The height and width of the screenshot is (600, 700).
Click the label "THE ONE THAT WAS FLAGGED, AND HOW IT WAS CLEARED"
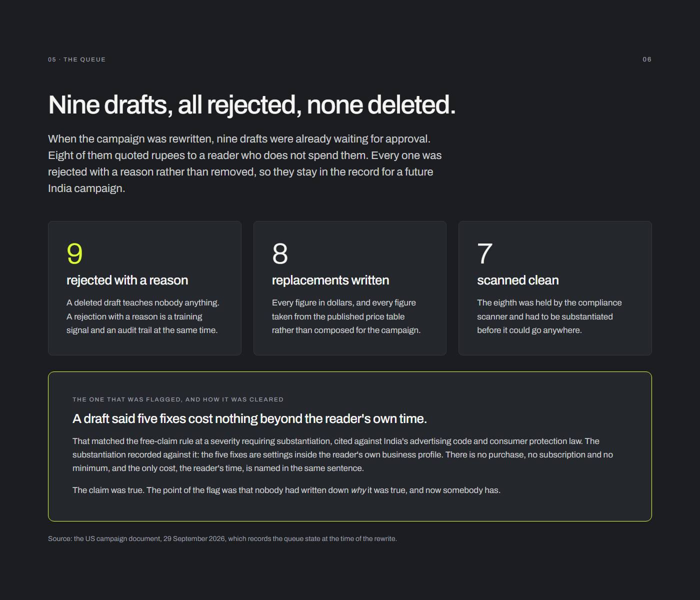[178, 399]
